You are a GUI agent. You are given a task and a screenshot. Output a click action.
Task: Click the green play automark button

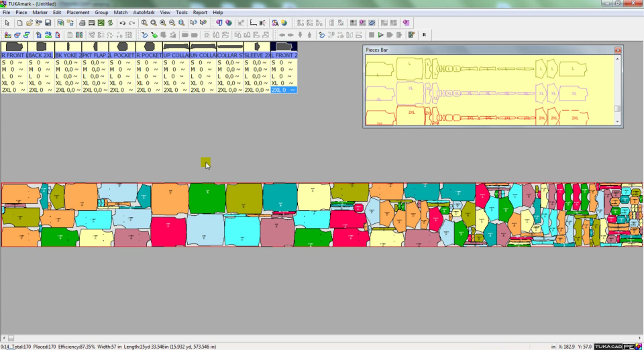coord(381,35)
